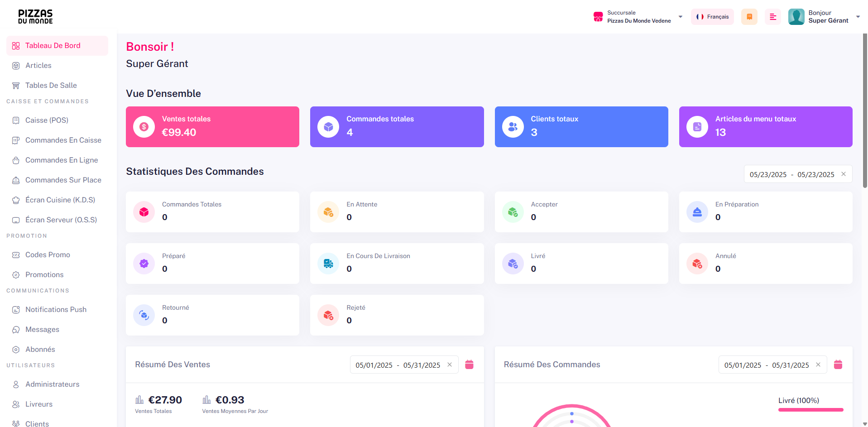Open Articles in the sidebar

[57, 66]
